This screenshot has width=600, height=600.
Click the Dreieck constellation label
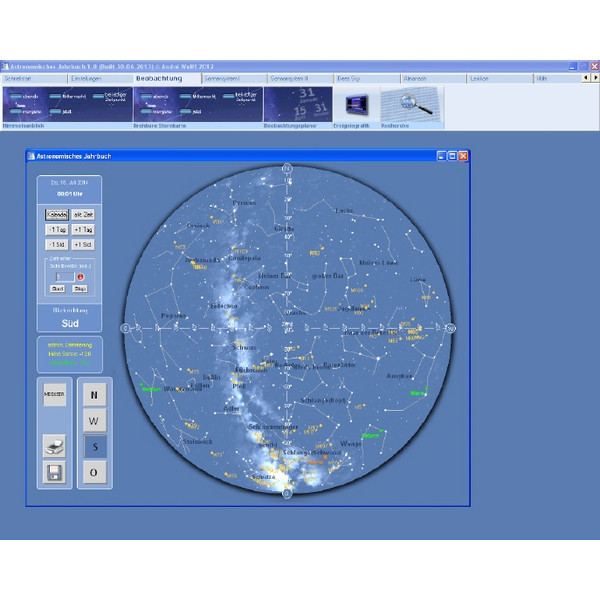pos(198,225)
